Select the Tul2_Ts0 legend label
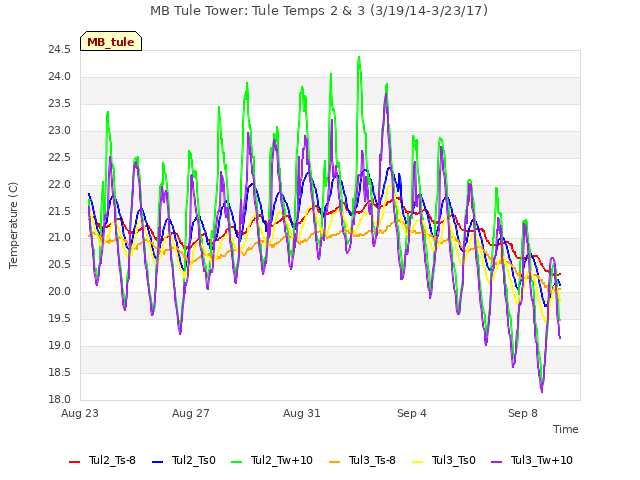The width and height of the screenshot is (640, 480). pyautogui.click(x=193, y=461)
